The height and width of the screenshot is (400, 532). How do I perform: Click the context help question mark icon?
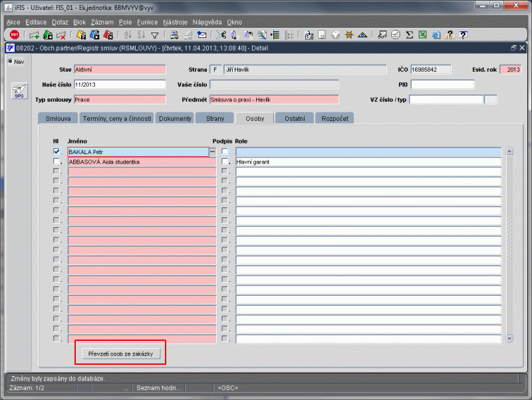(x=463, y=35)
